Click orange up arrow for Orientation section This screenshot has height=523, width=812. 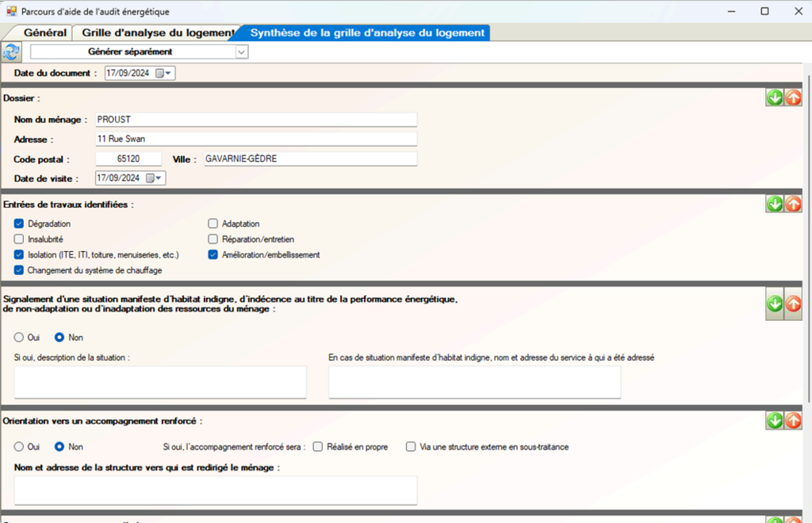(x=793, y=420)
